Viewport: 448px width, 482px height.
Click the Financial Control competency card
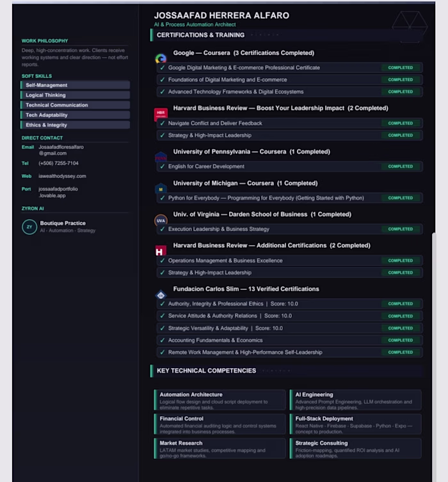(x=220, y=424)
